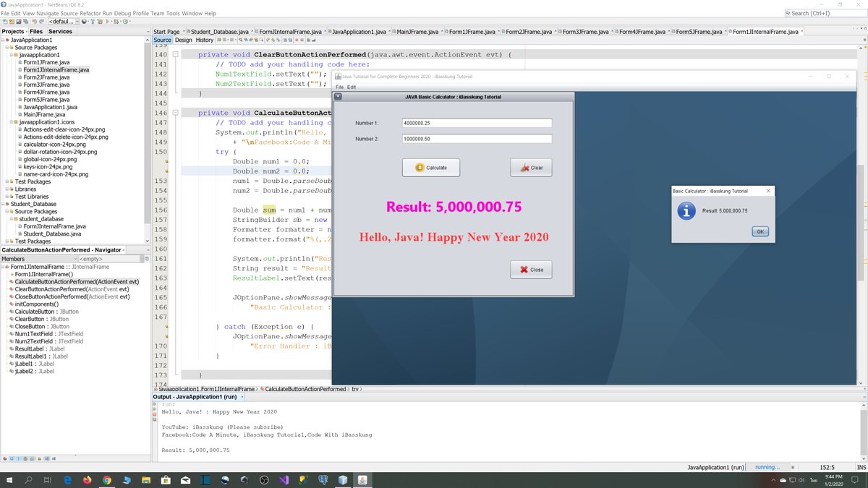This screenshot has height=488, width=868.
Task: Click the Clean and Build Project icon
Action: pyautogui.click(x=100, y=21)
